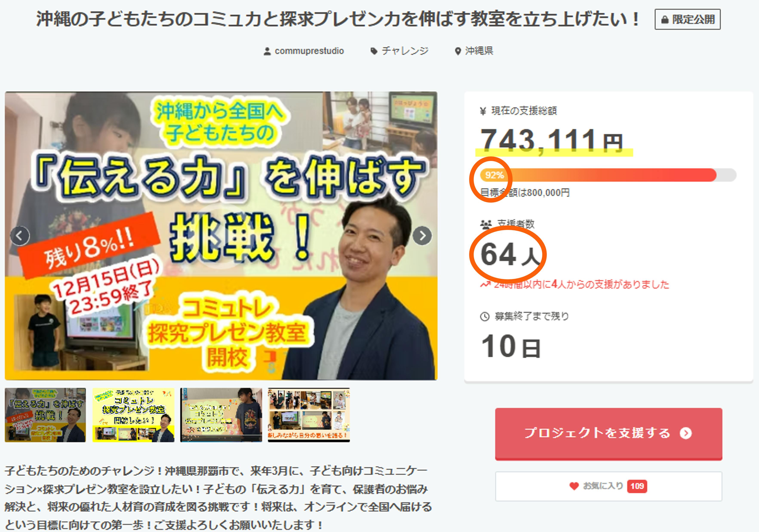Click the プロジェクトを支援する button
Image resolution: width=759 pixels, height=532 pixels.
pyautogui.click(x=608, y=434)
